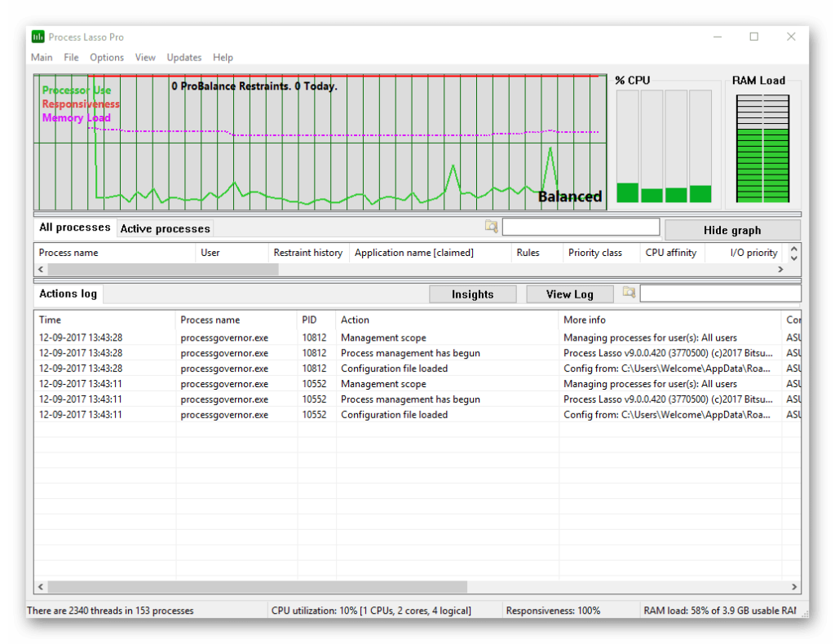Click the "Balanced" power plan label on graph

tap(570, 197)
